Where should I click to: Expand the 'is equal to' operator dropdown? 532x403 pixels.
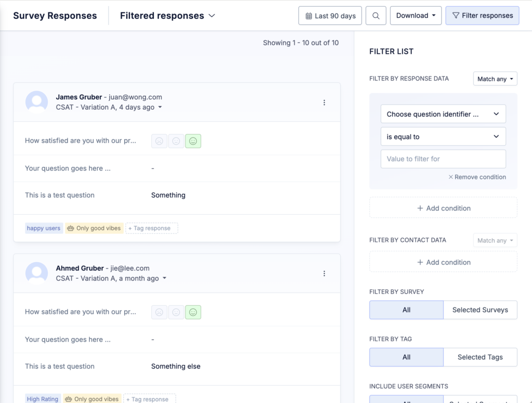pos(443,137)
